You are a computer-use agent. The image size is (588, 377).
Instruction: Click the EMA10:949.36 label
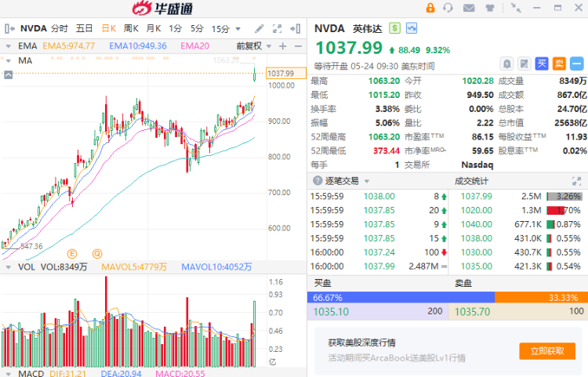[138, 46]
